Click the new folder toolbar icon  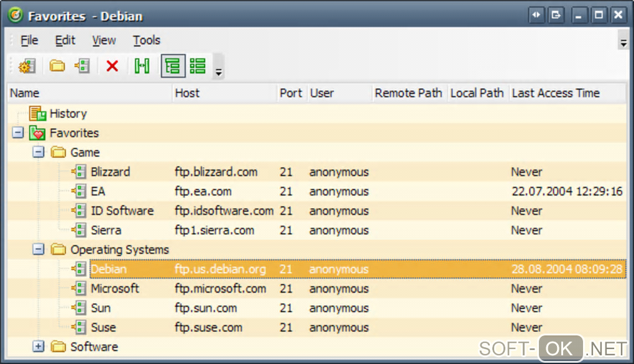pos(57,66)
